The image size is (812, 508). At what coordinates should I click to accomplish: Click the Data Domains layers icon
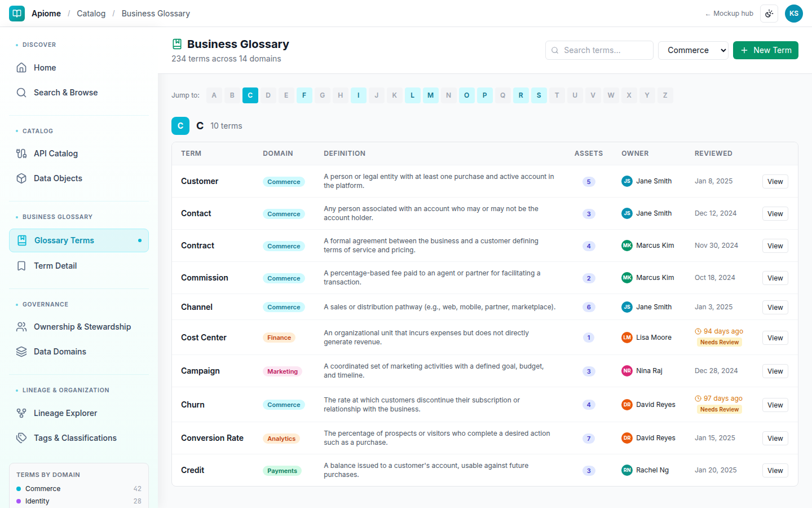[x=21, y=352]
